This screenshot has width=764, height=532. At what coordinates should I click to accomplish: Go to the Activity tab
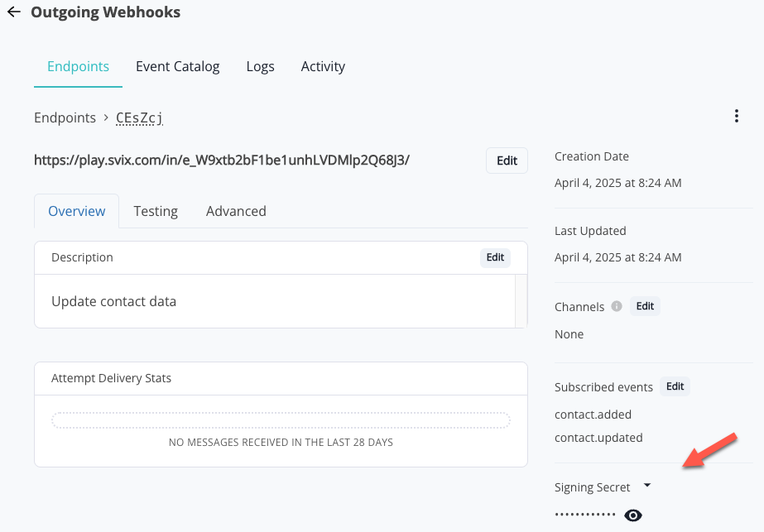click(x=323, y=66)
